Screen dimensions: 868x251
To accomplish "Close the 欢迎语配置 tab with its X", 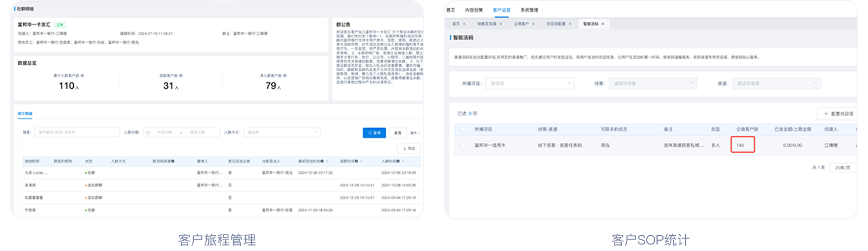I will tap(570, 24).
